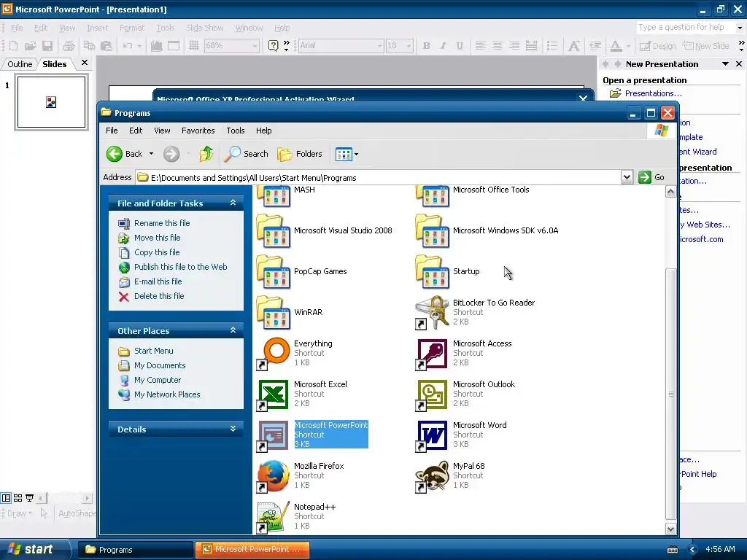Switch to the Outline tab
The image size is (747, 560).
20,64
